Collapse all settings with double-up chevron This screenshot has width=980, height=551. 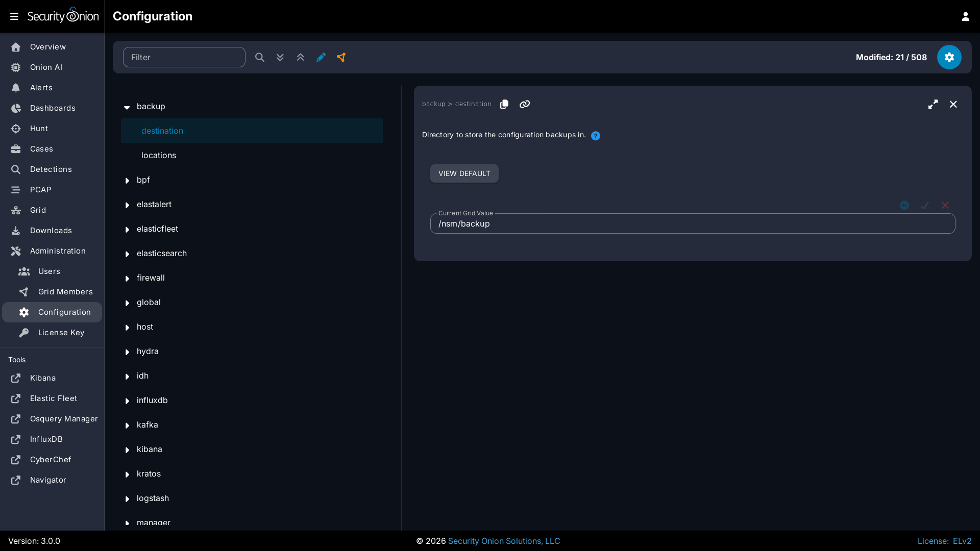coord(300,57)
